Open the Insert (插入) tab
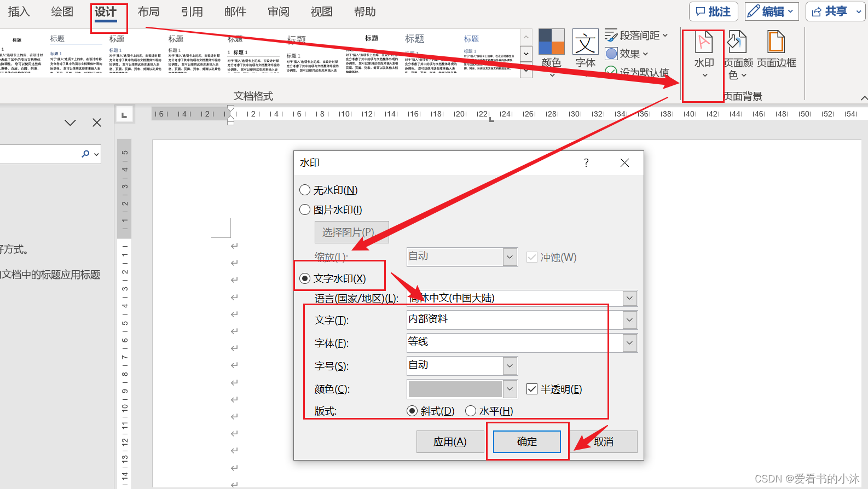The height and width of the screenshot is (489, 868). pyautogui.click(x=19, y=11)
